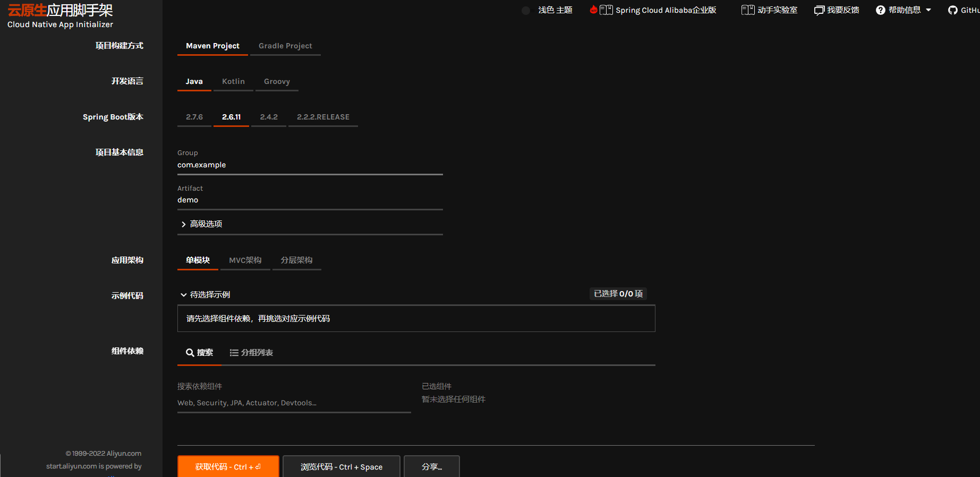Click the 已选择 0/0 项 badge
This screenshot has width=980, height=477.
pos(618,294)
